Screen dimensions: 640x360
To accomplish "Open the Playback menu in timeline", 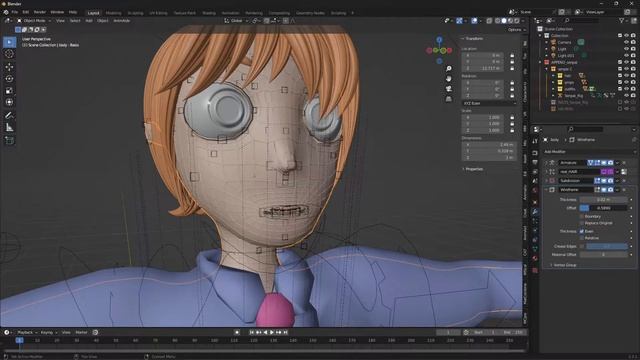I will click(x=27, y=332).
